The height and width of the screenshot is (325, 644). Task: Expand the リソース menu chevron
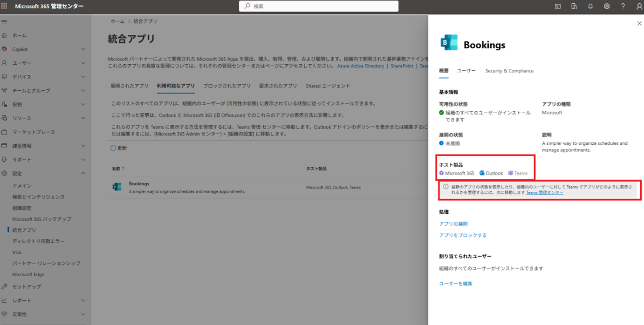[x=83, y=118]
